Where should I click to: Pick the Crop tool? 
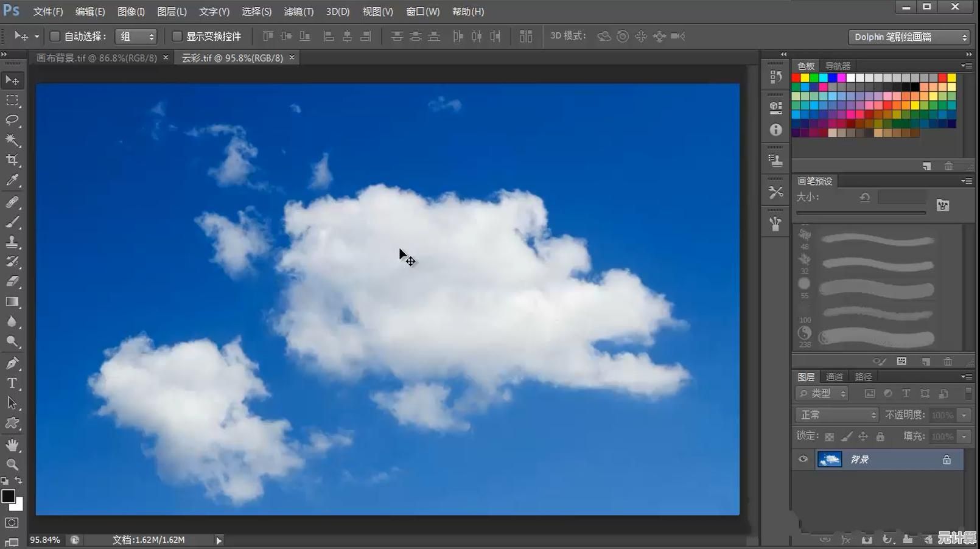tap(12, 160)
